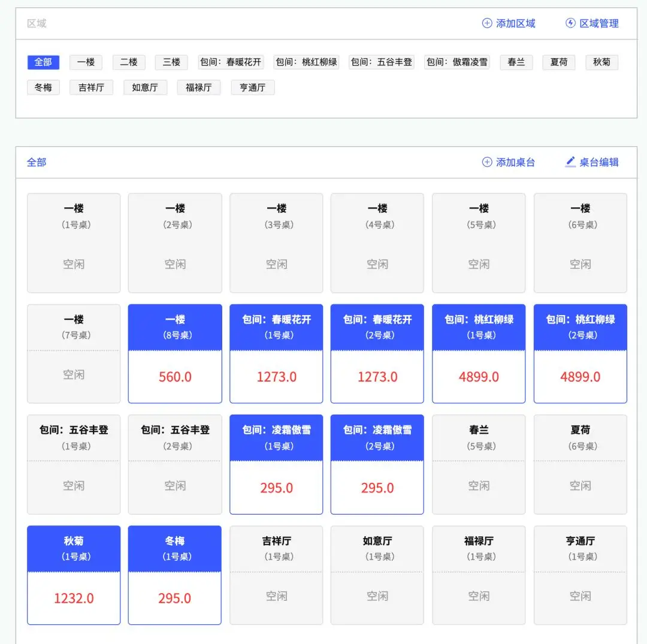This screenshot has height=644, width=647.
Task: Open idle table 一楼 1号桌
Action: coord(74,243)
